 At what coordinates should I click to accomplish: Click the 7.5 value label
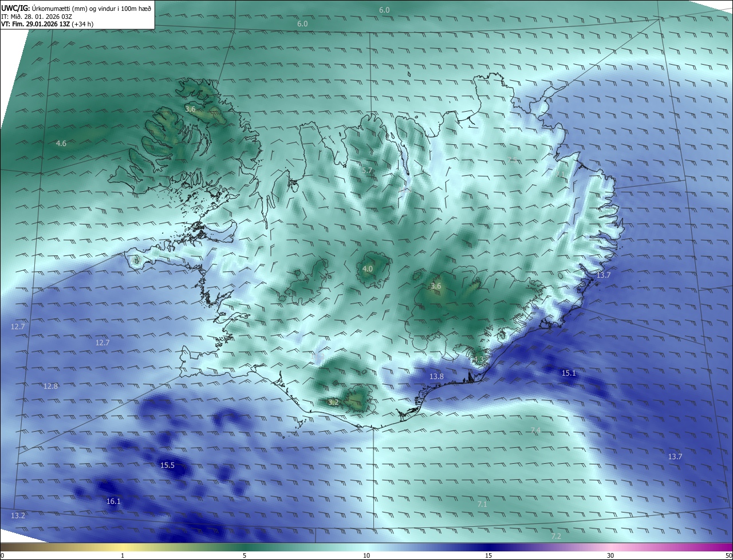tap(513, 160)
